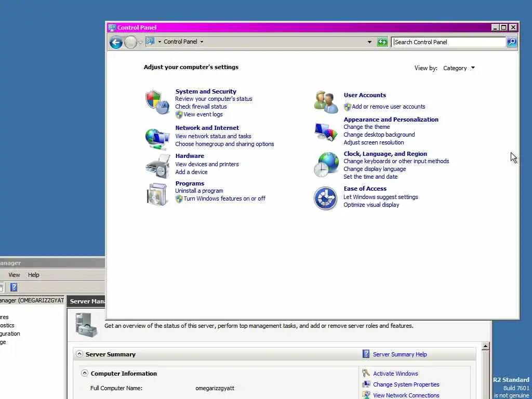Click the Refresh button beside the address bar
Image resolution: width=532 pixels, height=399 pixels.
point(382,42)
